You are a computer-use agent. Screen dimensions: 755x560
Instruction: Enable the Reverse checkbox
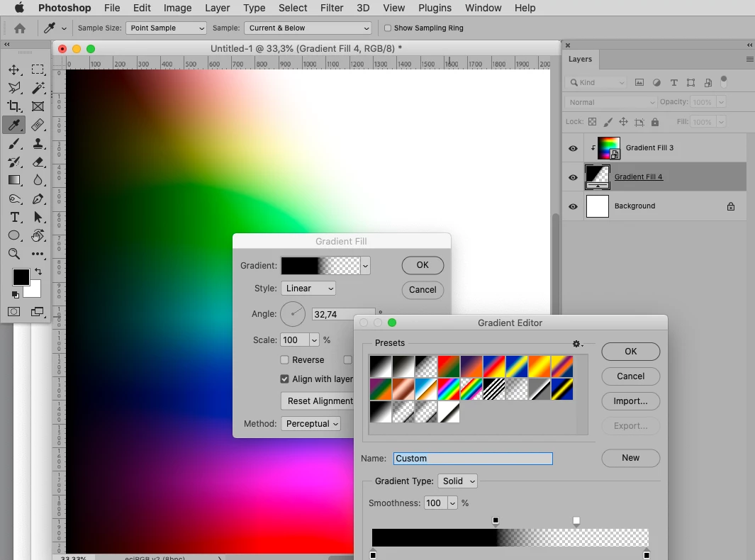(x=284, y=359)
